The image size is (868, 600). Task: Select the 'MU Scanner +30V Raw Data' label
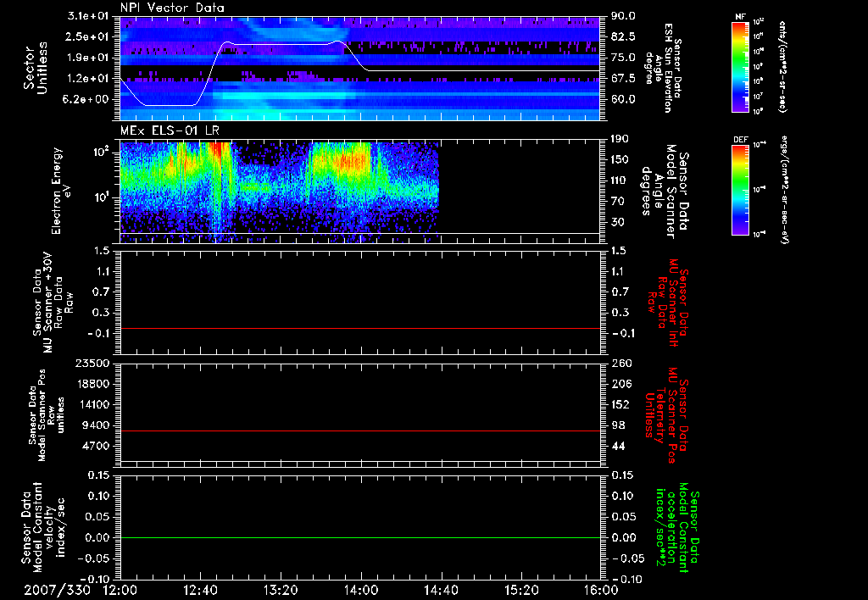click(x=53, y=303)
